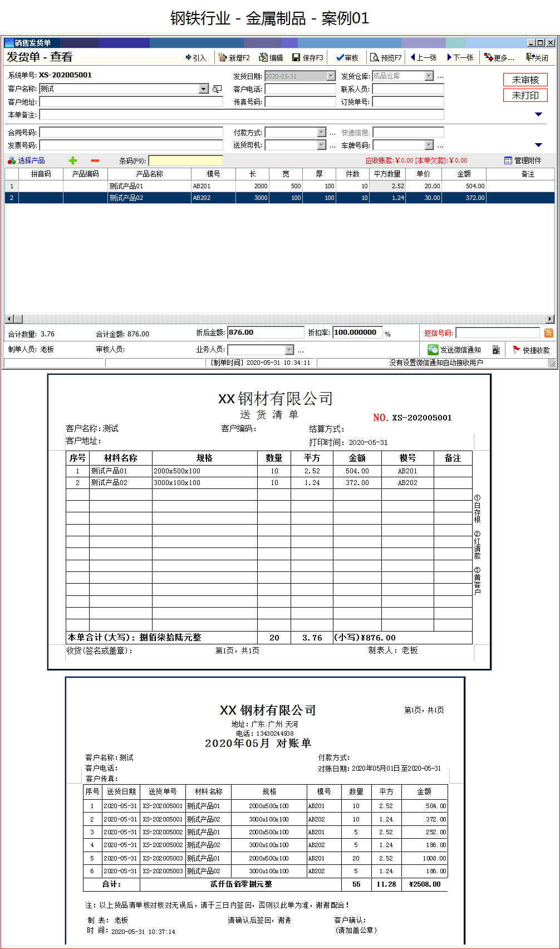Click the red minus delete-row icon
Image resolution: width=560 pixels, height=949 pixels.
[95, 161]
